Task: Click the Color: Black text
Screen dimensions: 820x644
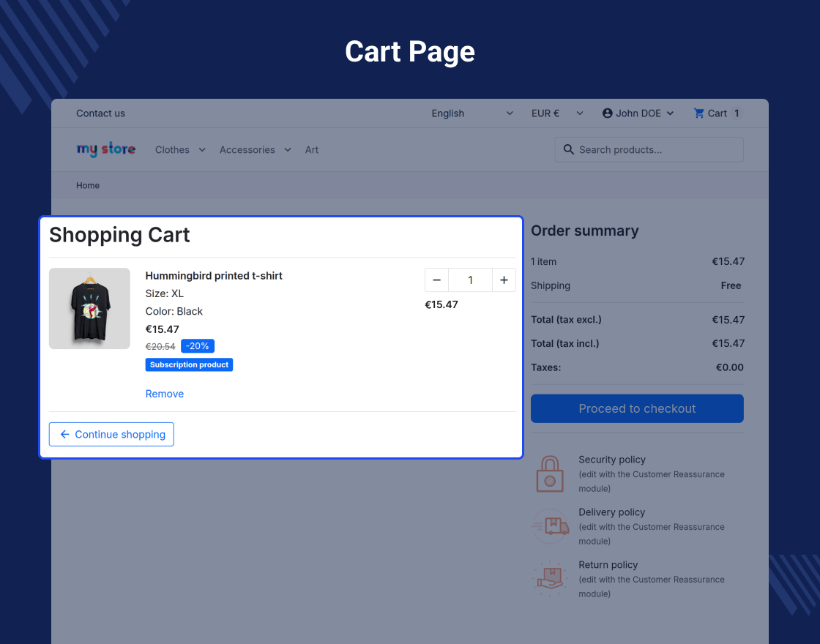Action: 174,311
